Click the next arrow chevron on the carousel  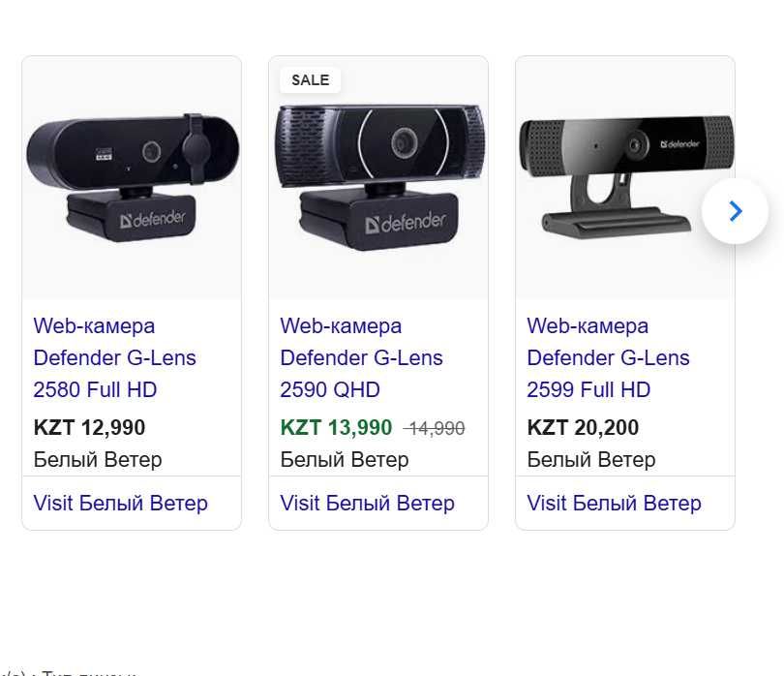pyautogui.click(x=735, y=210)
